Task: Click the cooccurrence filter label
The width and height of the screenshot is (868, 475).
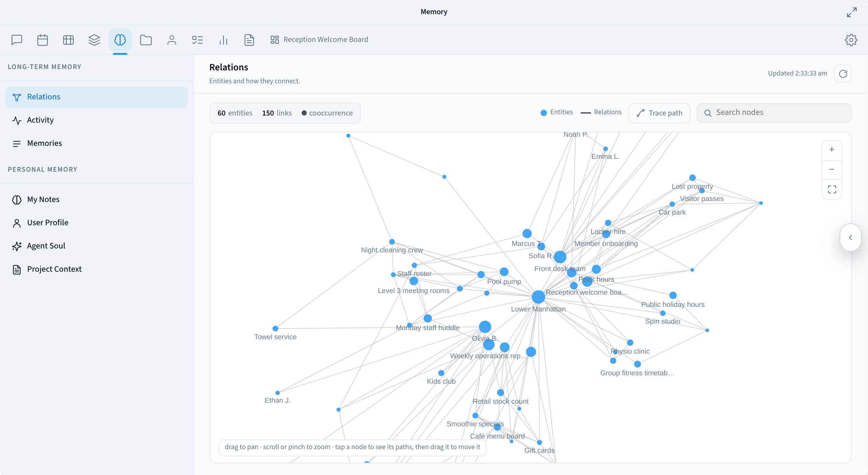Action: coord(326,113)
